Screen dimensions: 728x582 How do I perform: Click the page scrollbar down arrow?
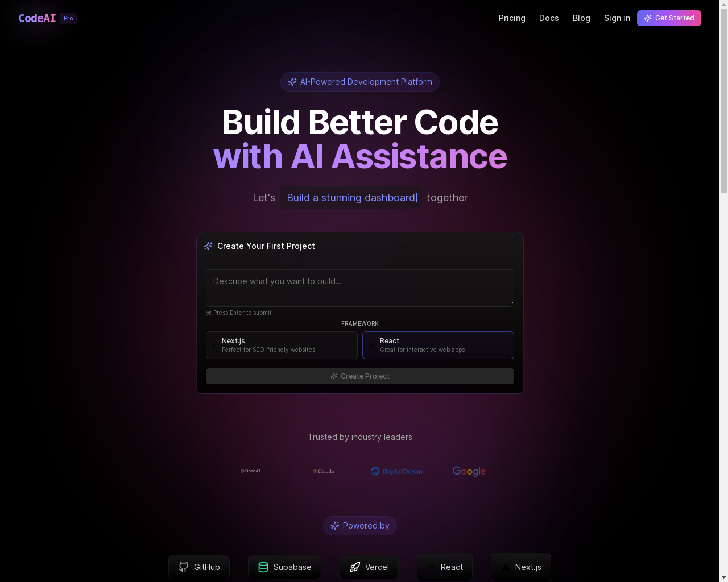pyautogui.click(x=723, y=577)
